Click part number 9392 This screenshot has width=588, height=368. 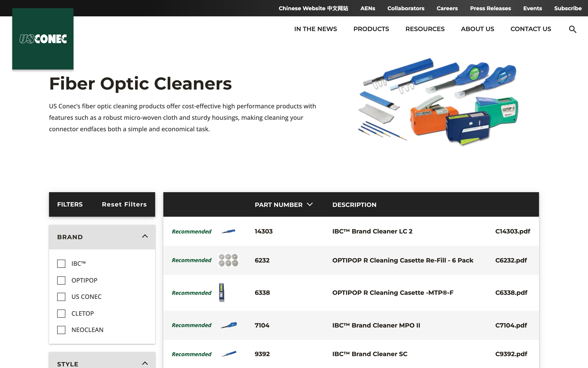click(262, 354)
